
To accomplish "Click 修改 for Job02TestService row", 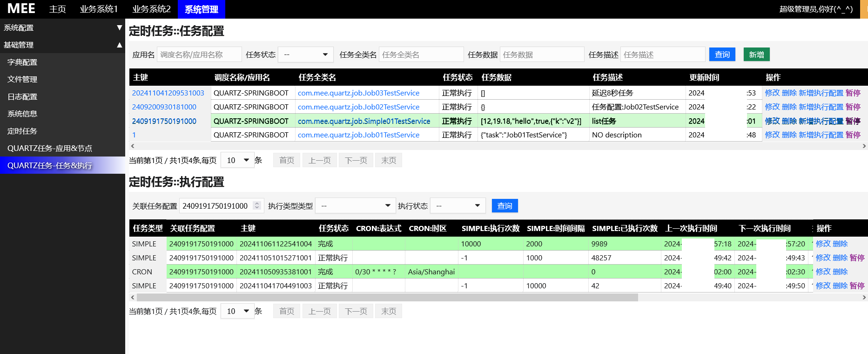I will [x=772, y=107].
